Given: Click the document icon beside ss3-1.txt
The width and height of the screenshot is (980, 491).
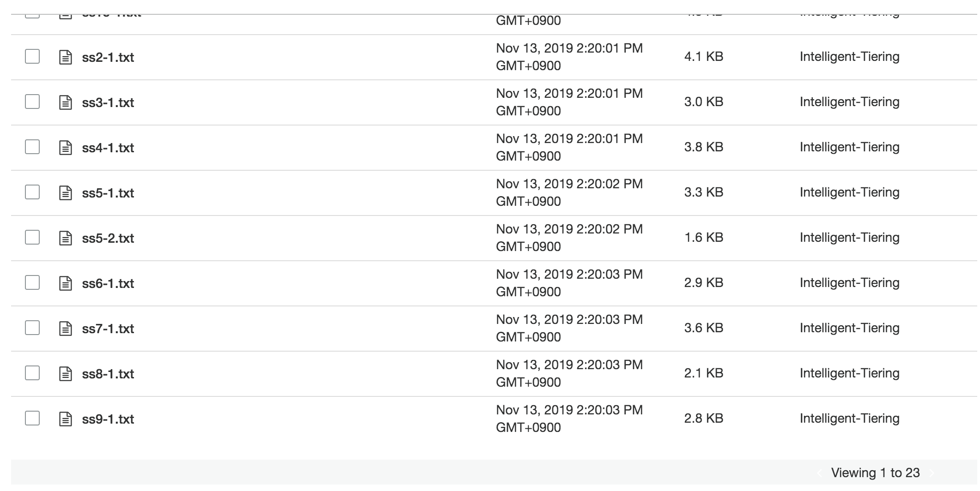Looking at the screenshot, I should point(66,102).
